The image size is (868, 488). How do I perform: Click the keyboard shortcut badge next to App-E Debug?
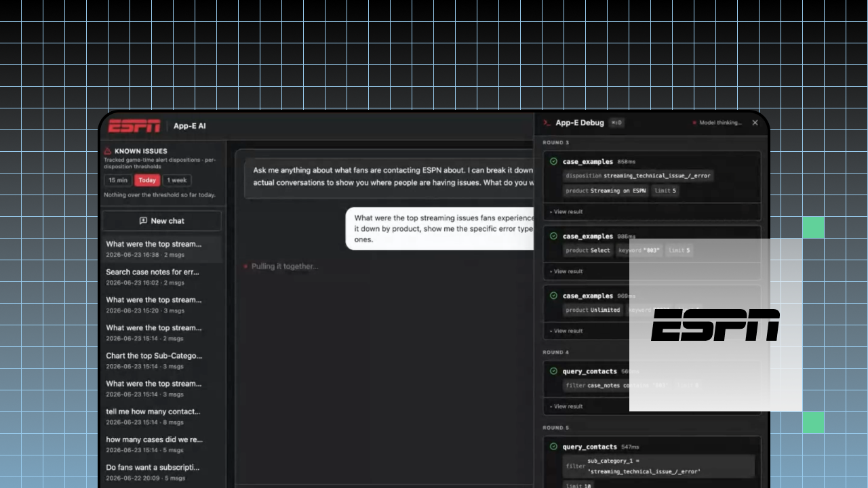tap(616, 123)
